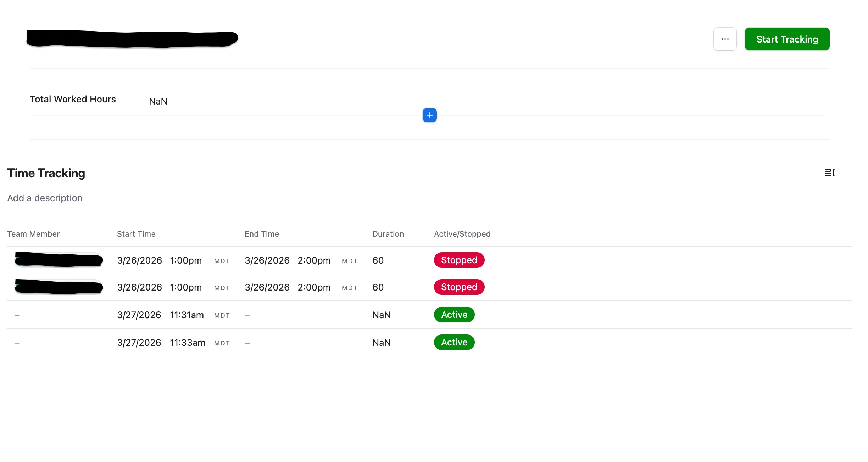Select the second Stopped status badge
Viewport: 868px width, 462px height.
(x=459, y=287)
